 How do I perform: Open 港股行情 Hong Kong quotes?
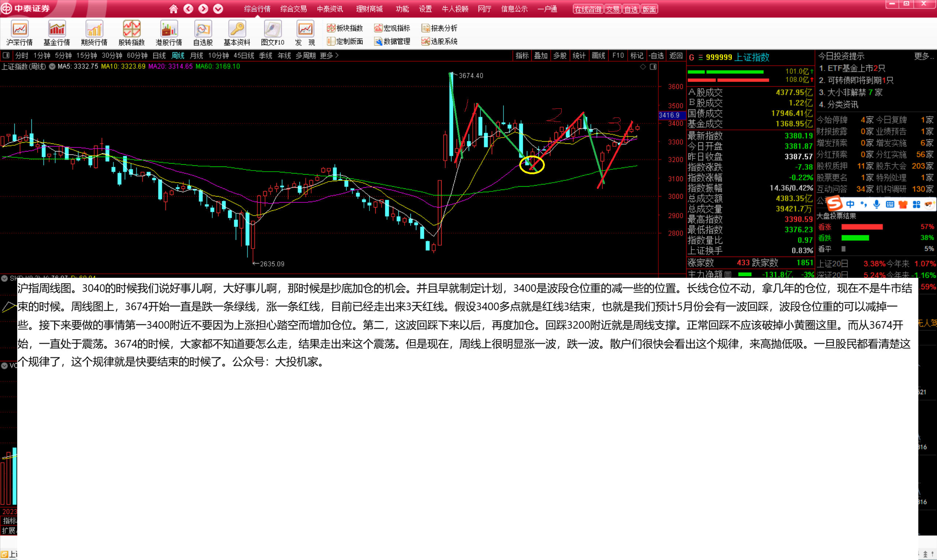[x=169, y=34]
